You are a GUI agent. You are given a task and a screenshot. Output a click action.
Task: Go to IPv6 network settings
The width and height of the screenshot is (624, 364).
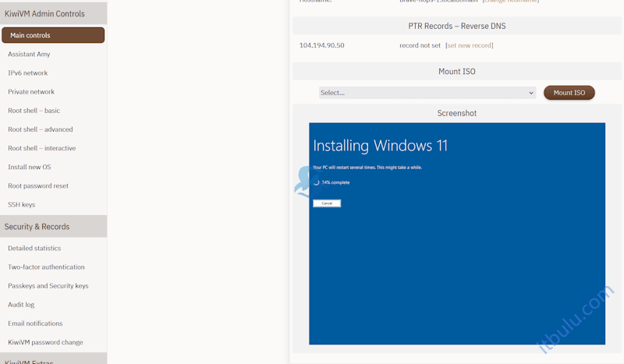click(28, 72)
